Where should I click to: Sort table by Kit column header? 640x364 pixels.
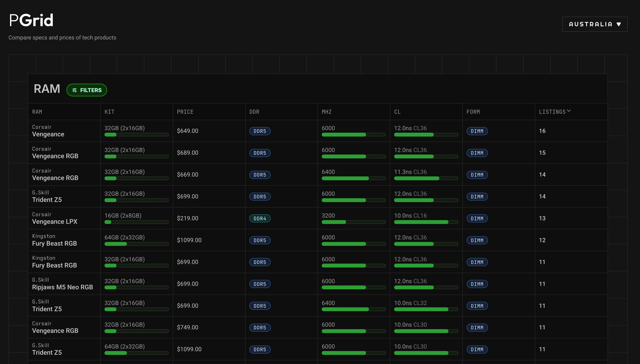109,112
